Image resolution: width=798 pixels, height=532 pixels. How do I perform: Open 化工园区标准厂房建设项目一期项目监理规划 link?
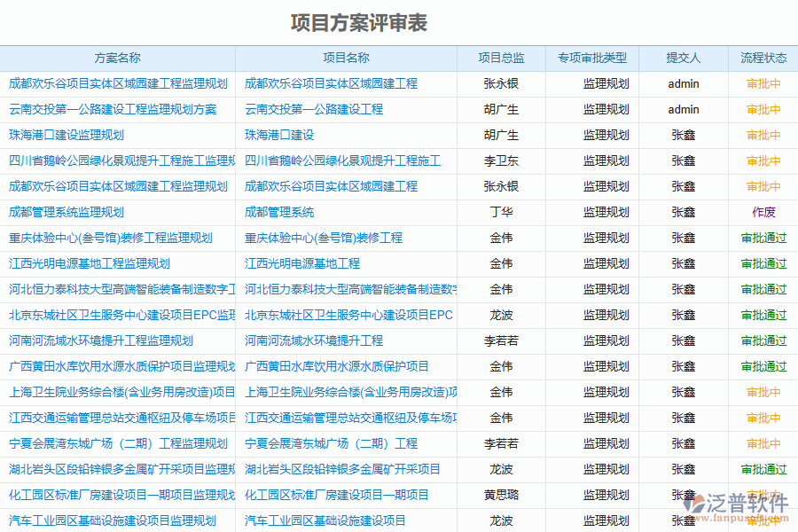(121, 495)
